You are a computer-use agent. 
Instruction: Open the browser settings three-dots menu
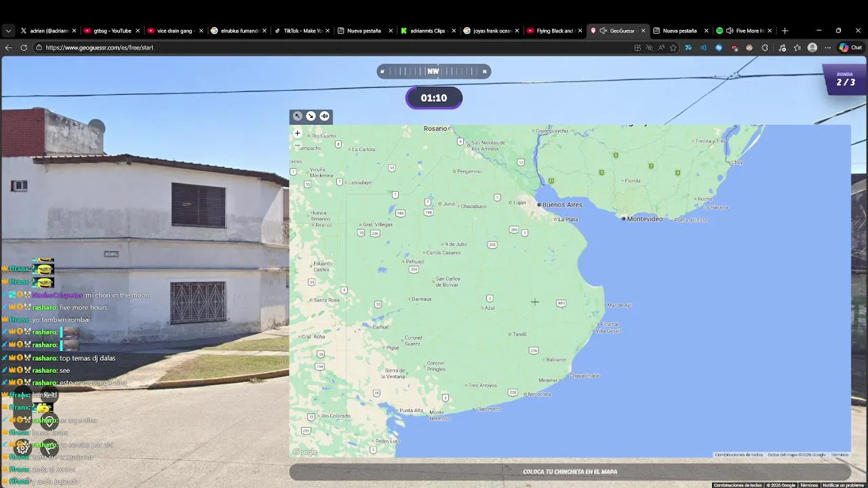(827, 47)
